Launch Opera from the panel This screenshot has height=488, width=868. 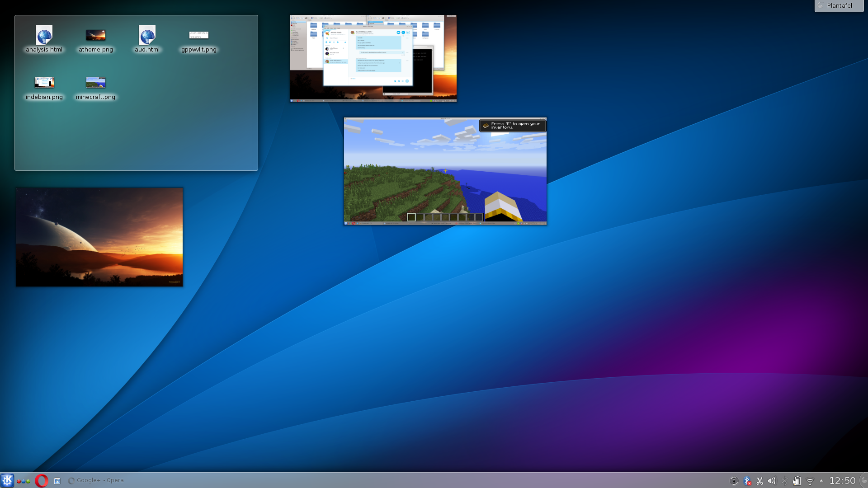click(42, 480)
